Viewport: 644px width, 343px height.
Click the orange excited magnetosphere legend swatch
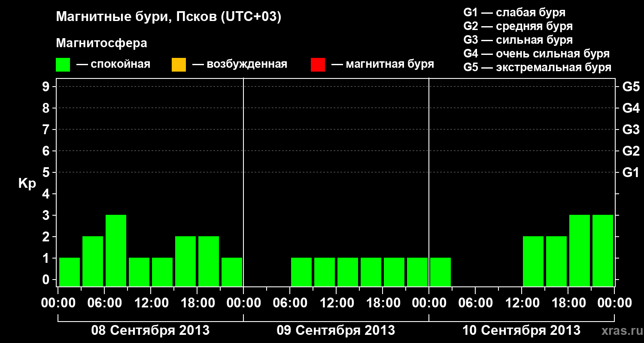pos(179,65)
